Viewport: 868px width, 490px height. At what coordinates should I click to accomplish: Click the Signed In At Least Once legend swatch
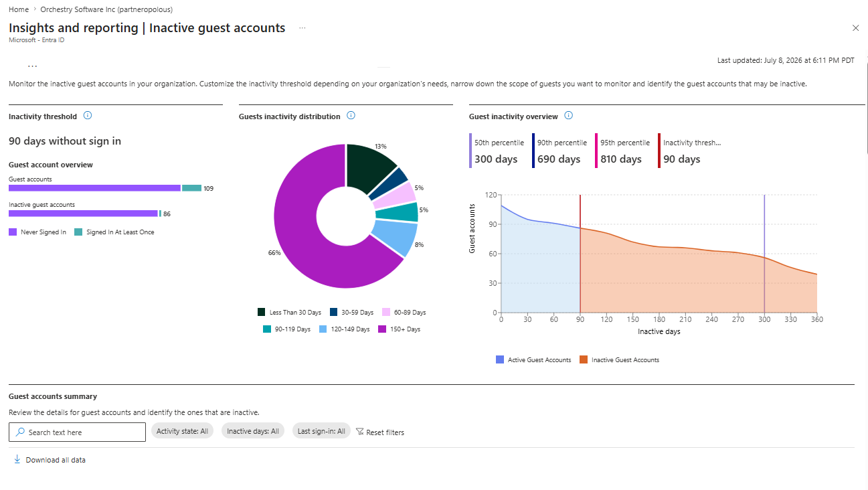tap(78, 232)
